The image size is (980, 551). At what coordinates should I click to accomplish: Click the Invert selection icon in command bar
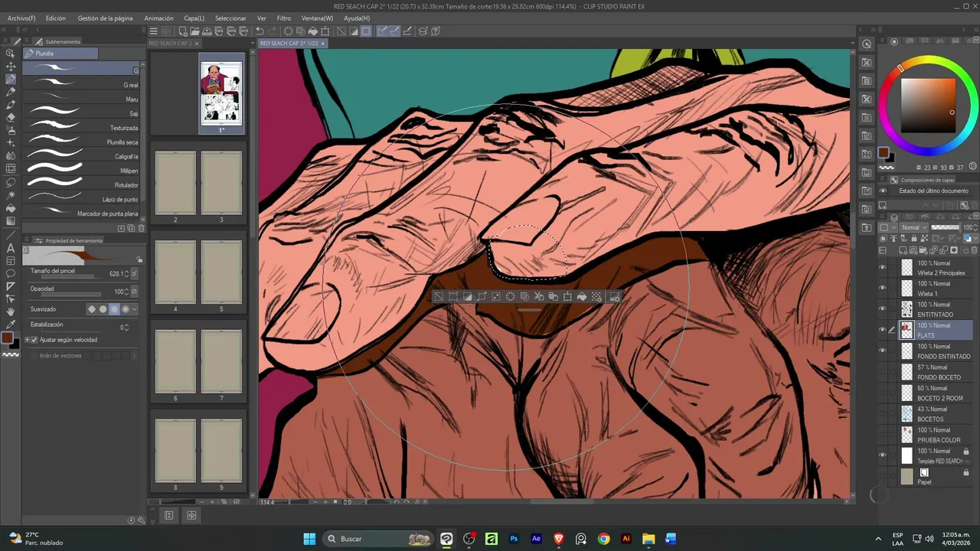tap(353, 31)
